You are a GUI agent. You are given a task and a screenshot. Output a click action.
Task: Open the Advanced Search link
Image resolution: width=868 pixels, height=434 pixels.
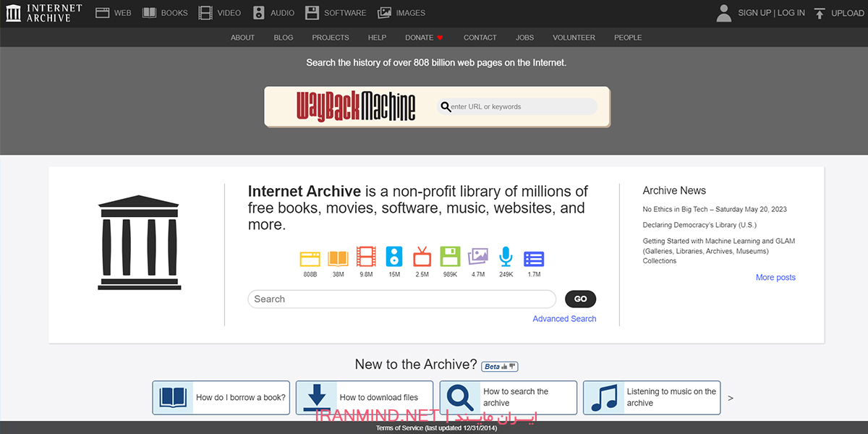pyautogui.click(x=564, y=319)
